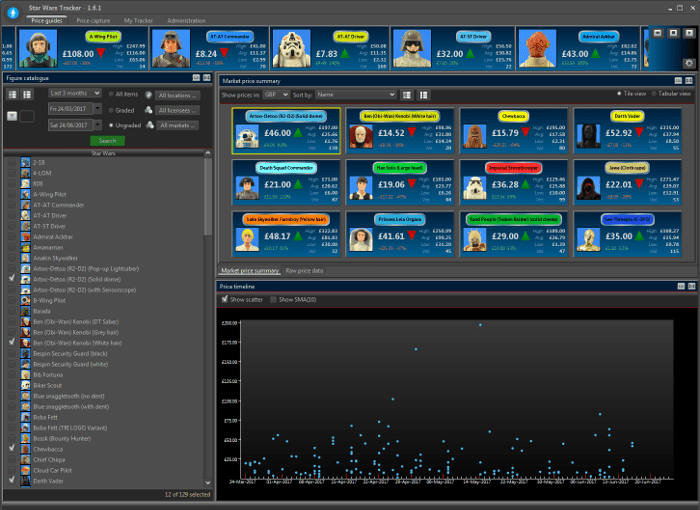The width and height of the screenshot is (700, 510).
Task: Click Market price summary panel maximize icon
Action: tap(689, 81)
